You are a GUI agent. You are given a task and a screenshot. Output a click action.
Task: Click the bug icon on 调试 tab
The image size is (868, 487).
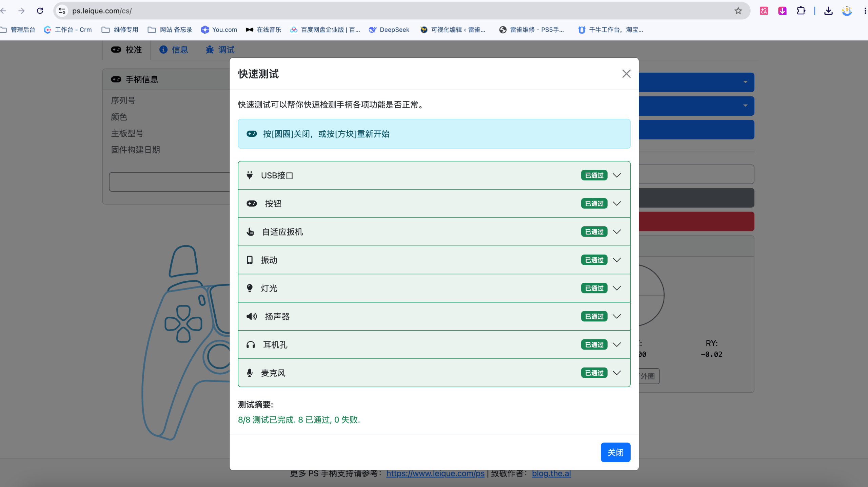tap(210, 50)
